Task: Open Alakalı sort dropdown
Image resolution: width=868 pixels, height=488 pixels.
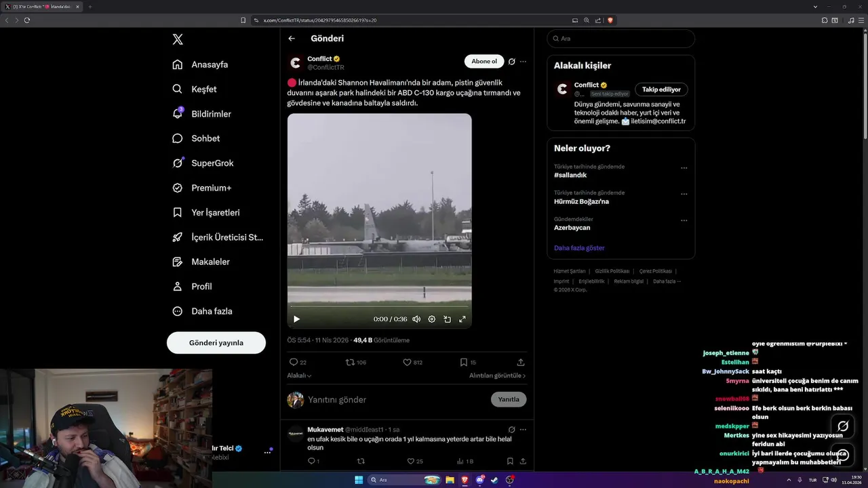Action: click(299, 375)
